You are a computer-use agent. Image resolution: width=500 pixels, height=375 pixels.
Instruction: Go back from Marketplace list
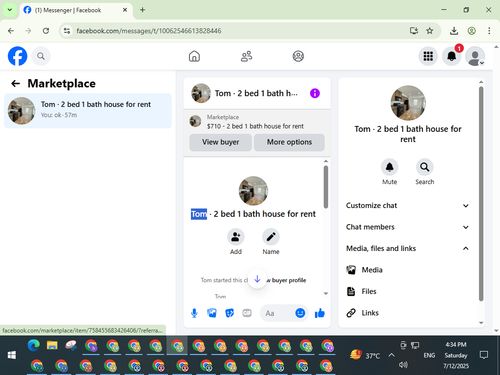[x=15, y=83]
